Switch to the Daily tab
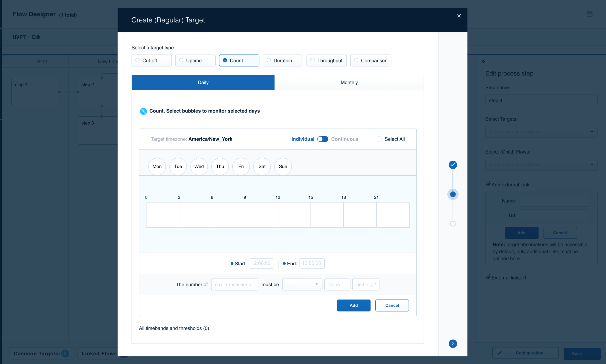Image resolution: width=606 pixels, height=364 pixels. (203, 83)
